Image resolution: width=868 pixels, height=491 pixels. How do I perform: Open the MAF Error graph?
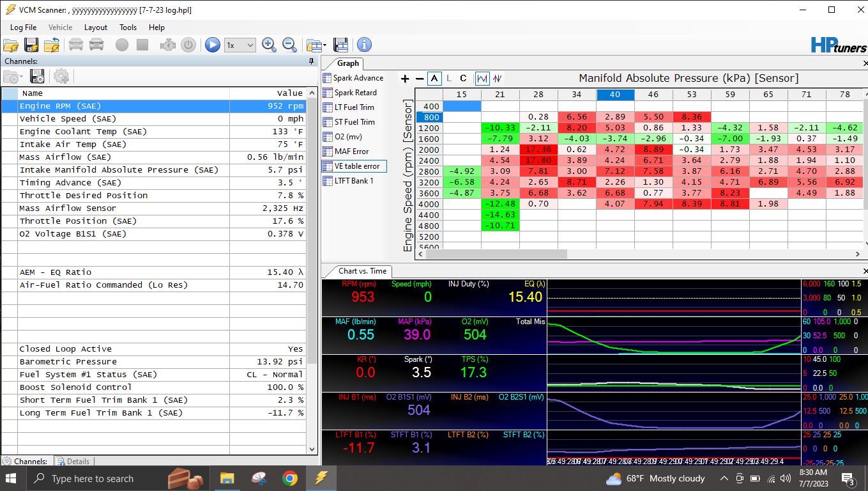pos(346,152)
